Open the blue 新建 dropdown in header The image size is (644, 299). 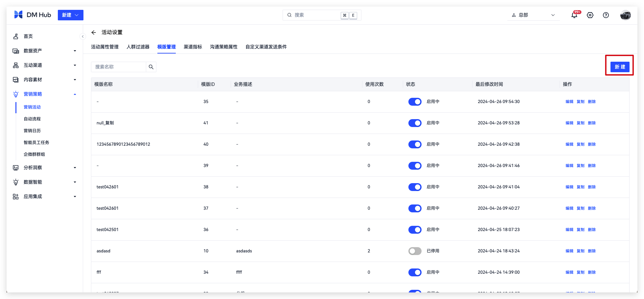coord(71,15)
